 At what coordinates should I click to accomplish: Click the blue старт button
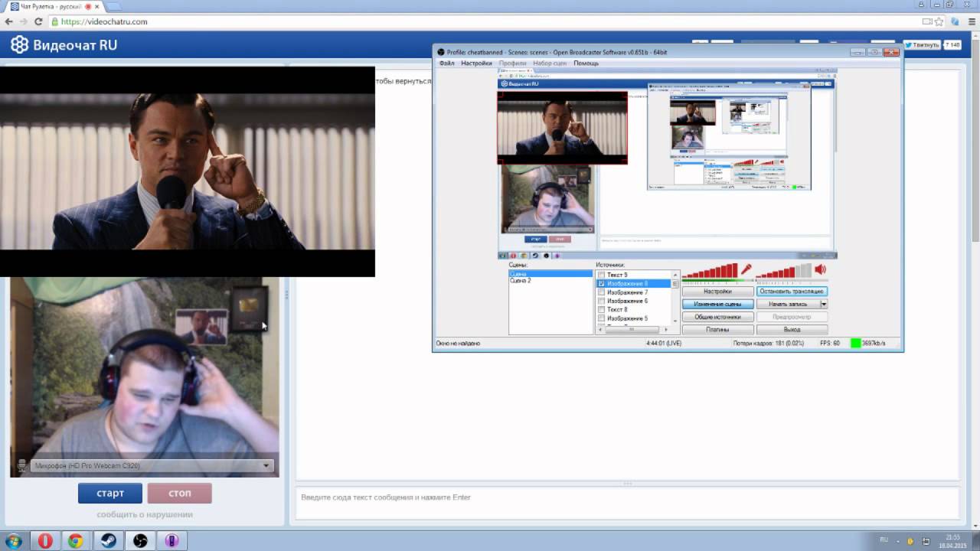pos(110,493)
